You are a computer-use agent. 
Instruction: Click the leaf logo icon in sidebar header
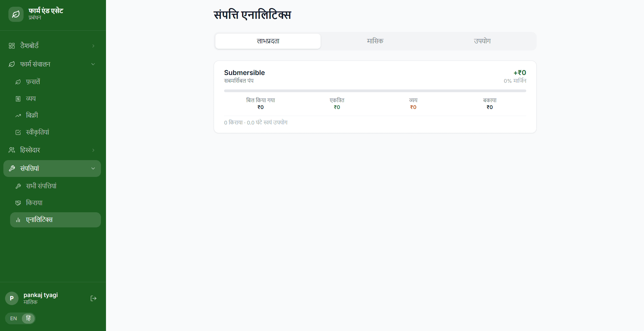coord(16,14)
